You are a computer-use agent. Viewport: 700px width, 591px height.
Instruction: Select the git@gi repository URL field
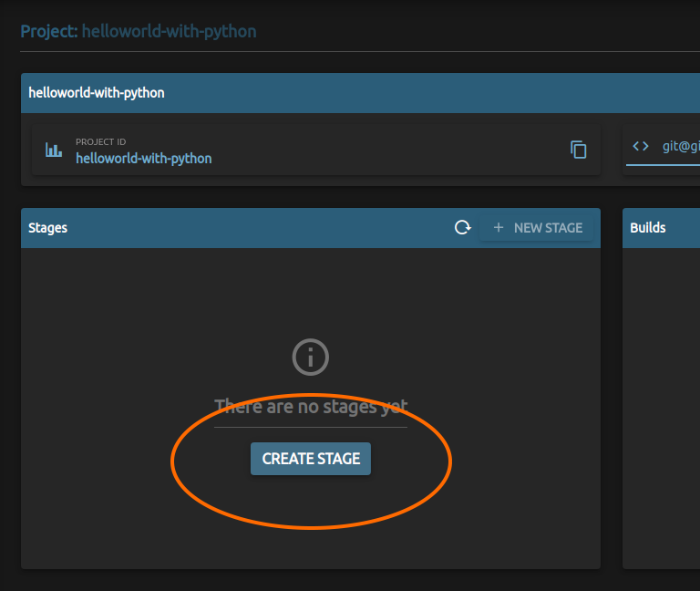click(x=680, y=146)
